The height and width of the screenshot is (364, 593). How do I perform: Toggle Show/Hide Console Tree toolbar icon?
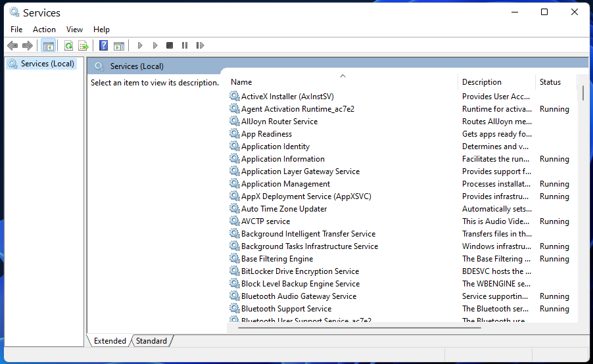point(49,46)
